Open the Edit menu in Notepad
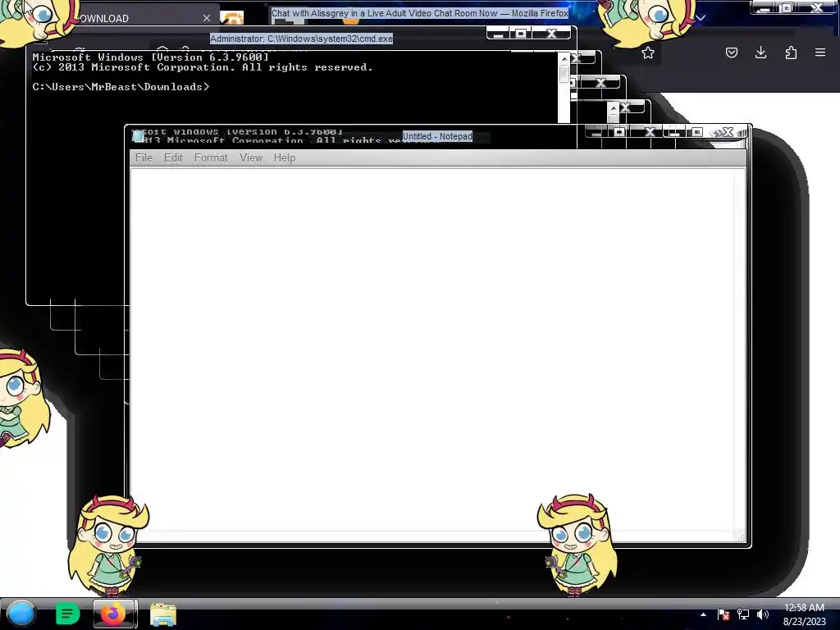 [173, 157]
